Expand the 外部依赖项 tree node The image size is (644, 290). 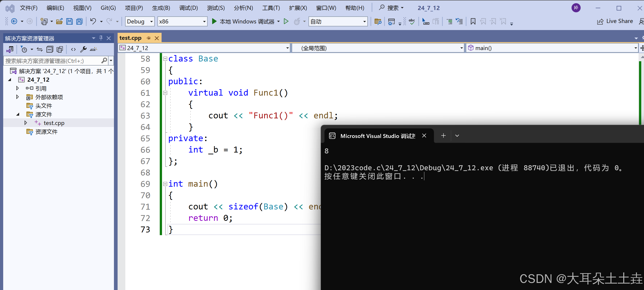(x=17, y=97)
